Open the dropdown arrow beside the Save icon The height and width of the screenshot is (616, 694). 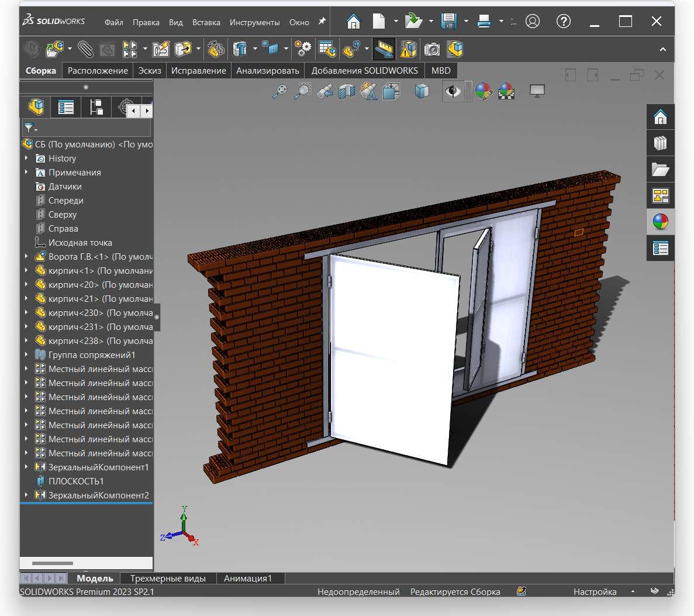tap(466, 22)
